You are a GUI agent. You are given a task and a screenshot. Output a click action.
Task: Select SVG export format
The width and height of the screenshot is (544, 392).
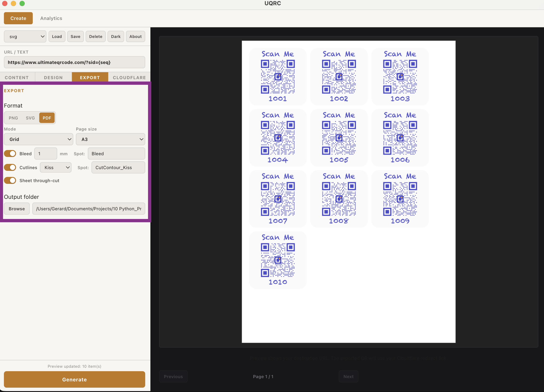coord(30,118)
